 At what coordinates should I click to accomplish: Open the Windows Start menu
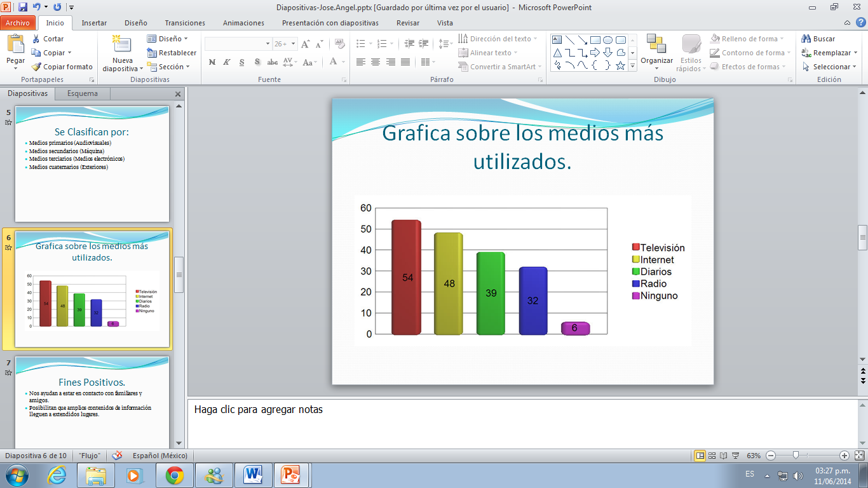17,475
